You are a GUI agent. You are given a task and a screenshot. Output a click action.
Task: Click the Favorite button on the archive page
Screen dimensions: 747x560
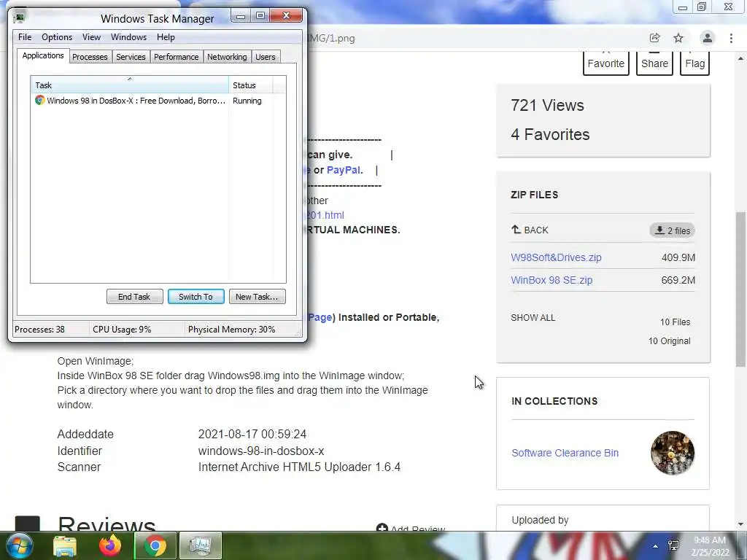tap(605, 63)
